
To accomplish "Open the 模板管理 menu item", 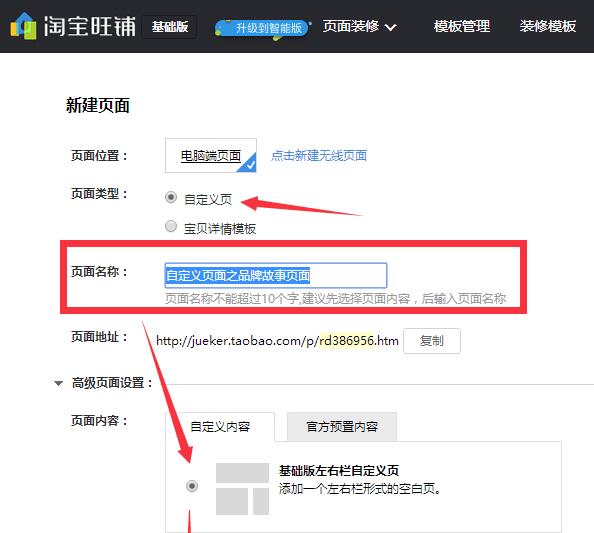I will coord(461,26).
